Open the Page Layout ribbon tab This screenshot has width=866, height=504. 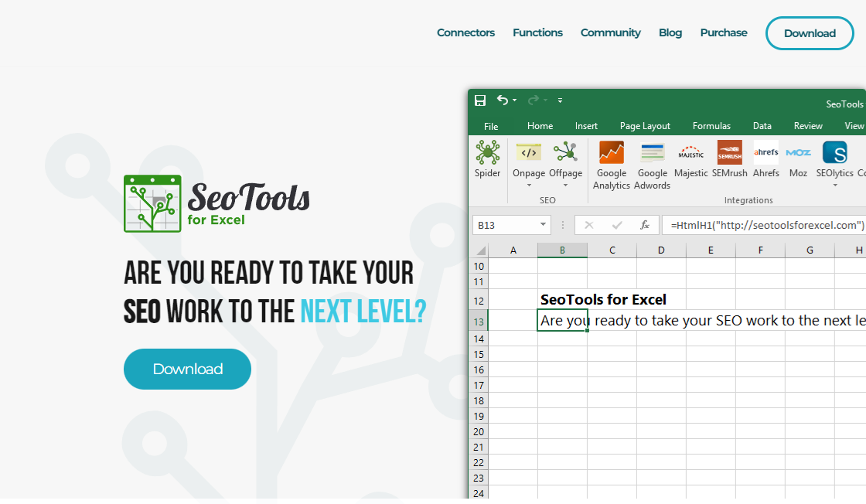coord(645,126)
